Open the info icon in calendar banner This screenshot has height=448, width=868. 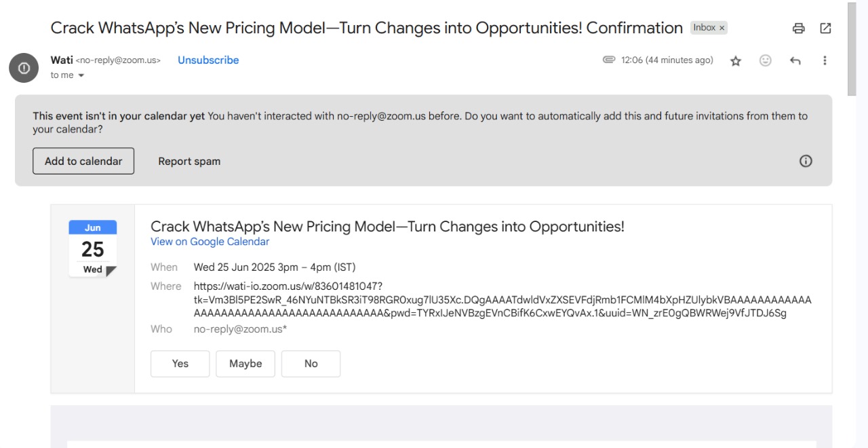[x=806, y=161]
